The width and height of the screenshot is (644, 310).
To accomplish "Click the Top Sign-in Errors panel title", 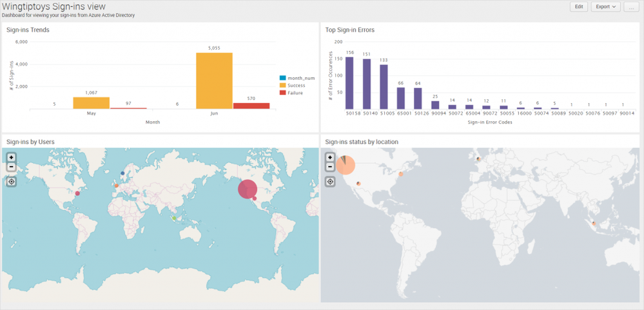I will 350,30.
